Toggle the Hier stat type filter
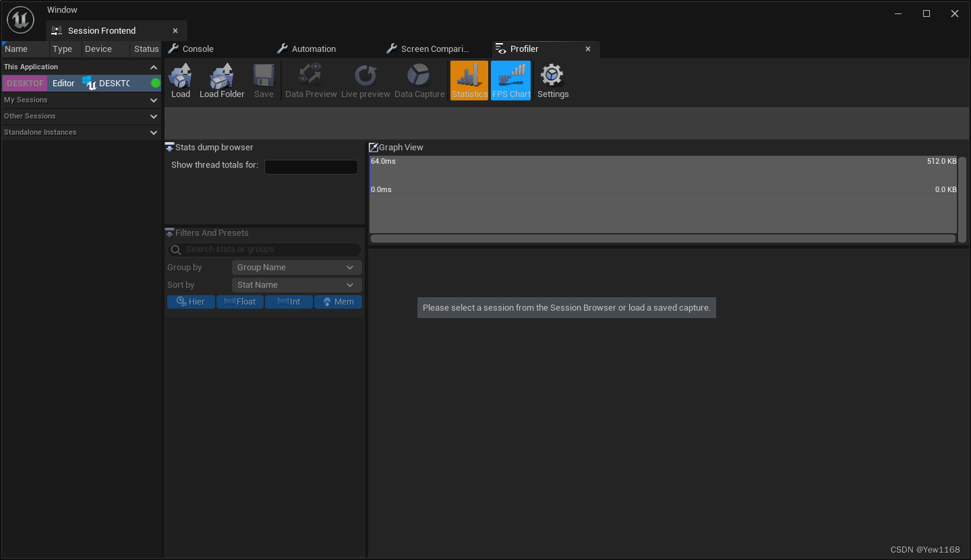The image size is (971, 560). pyautogui.click(x=191, y=302)
